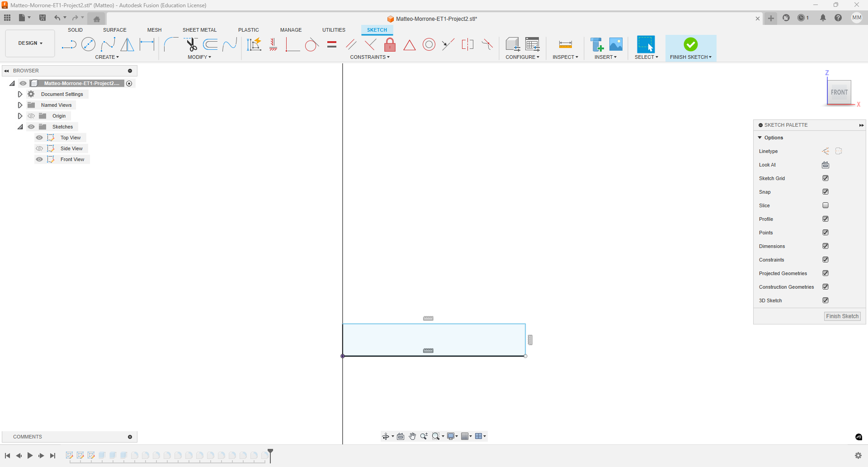Expand the Document Settings node
This screenshot has width=868, height=467.
click(x=20, y=94)
